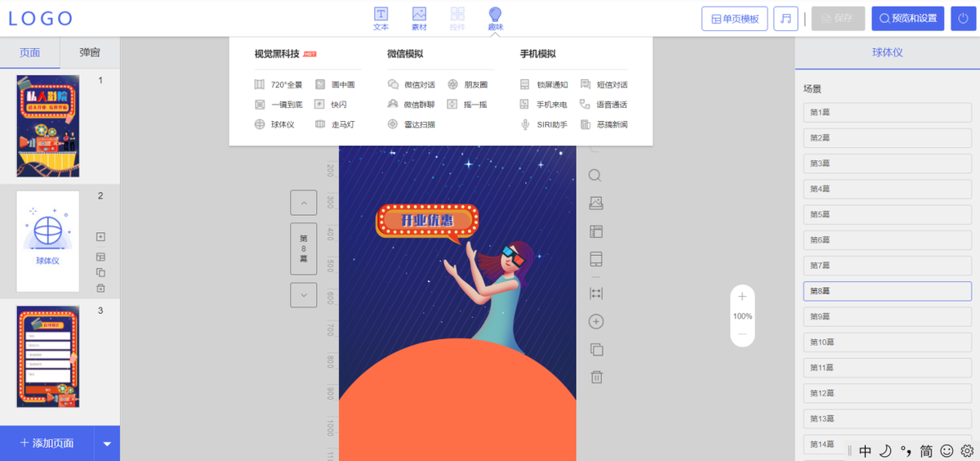Click the 开业优惠 banner on canvas

[427, 222]
